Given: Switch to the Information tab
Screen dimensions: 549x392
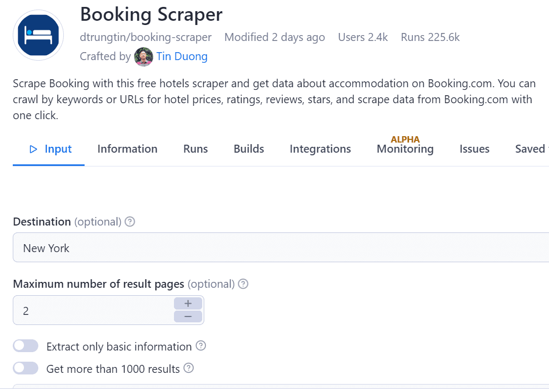Looking at the screenshot, I should (128, 149).
